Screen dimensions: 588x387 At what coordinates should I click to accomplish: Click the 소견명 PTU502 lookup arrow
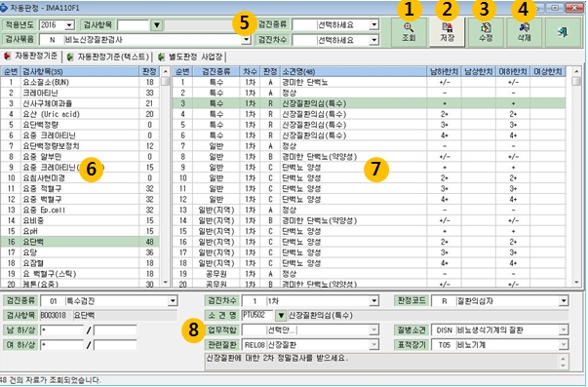click(x=281, y=316)
